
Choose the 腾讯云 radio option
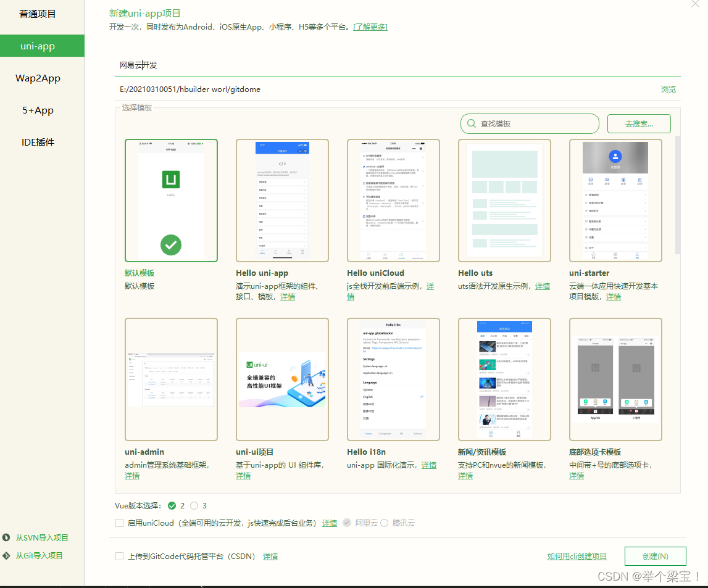point(385,523)
